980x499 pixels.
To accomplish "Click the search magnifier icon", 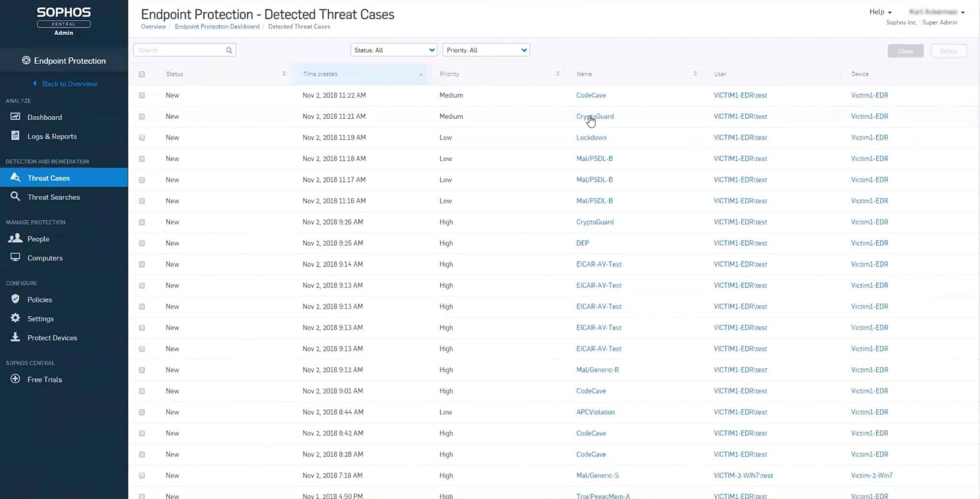I will (229, 50).
